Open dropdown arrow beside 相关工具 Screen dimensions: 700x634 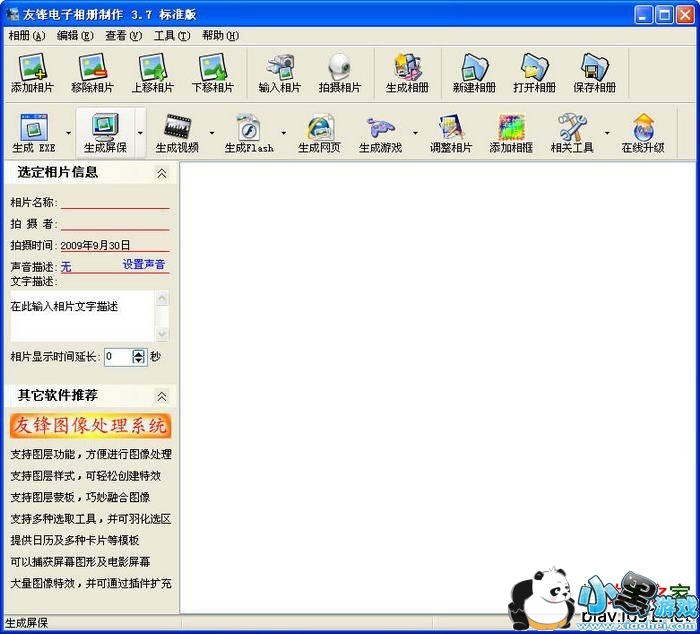[607, 133]
